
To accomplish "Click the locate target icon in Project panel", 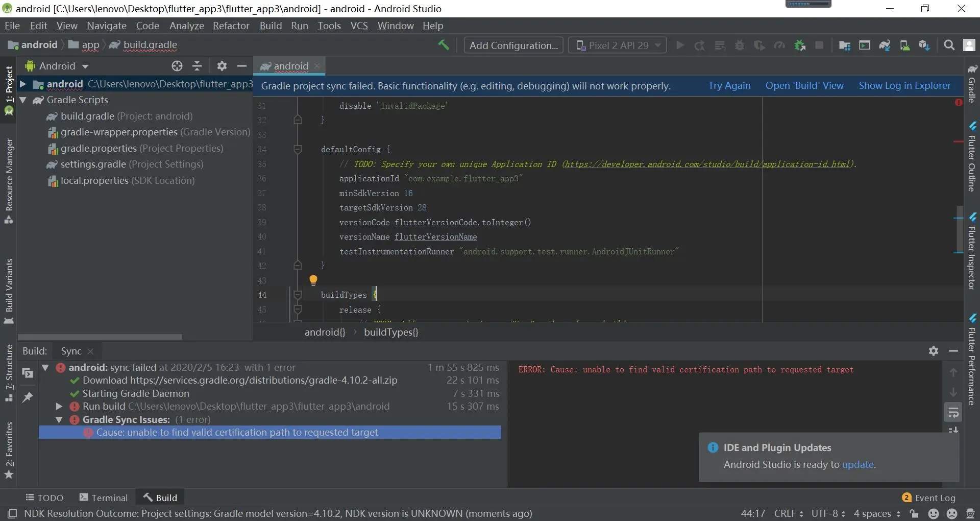I will [x=177, y=66].
